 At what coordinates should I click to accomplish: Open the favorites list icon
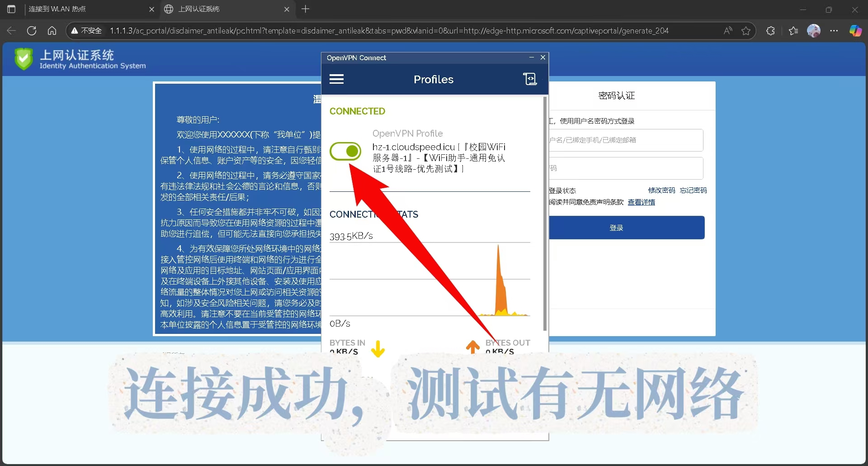coord(793,31)
